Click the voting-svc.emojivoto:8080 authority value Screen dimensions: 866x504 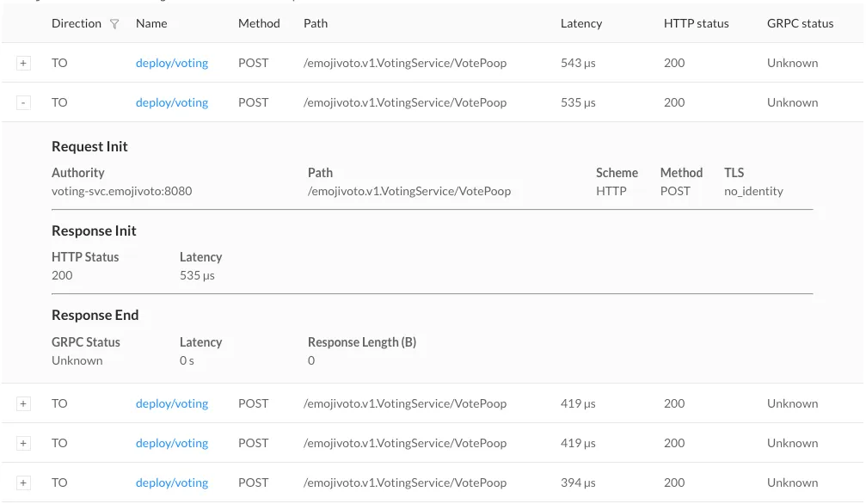pyautogui.click(x=121, y=191)
